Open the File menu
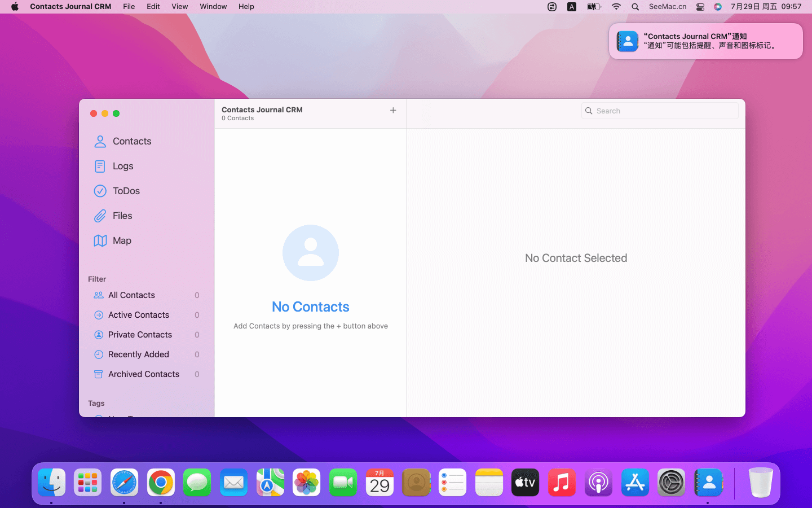 (x=129, y=7)
